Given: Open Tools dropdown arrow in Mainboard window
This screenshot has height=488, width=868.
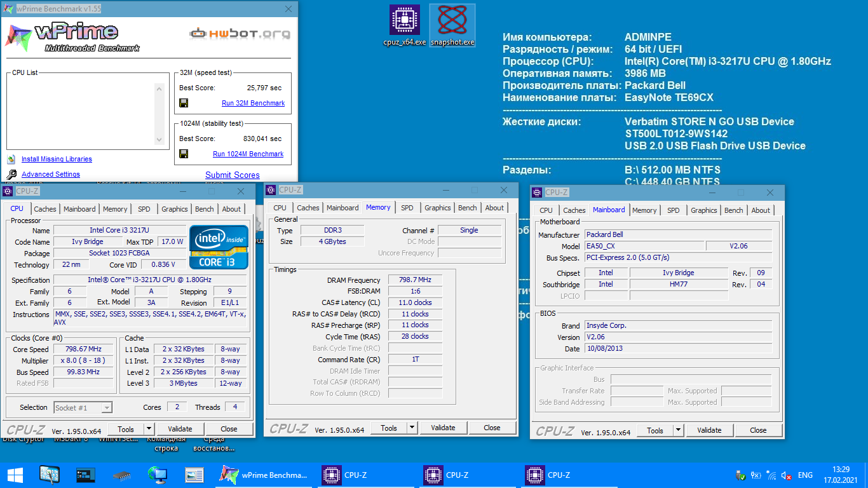Looking at the screenshot, I should (x=678, y=430).
